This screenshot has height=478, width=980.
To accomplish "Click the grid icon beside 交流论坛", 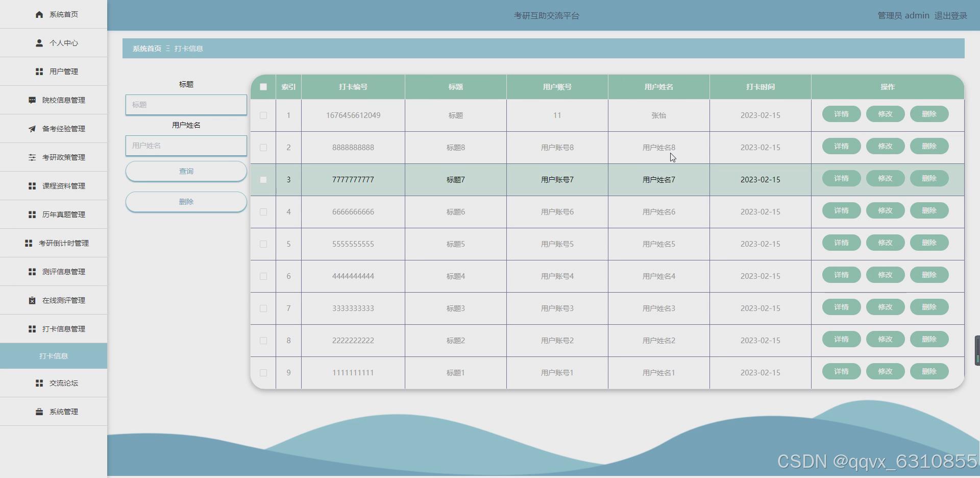I will [39, 383].
